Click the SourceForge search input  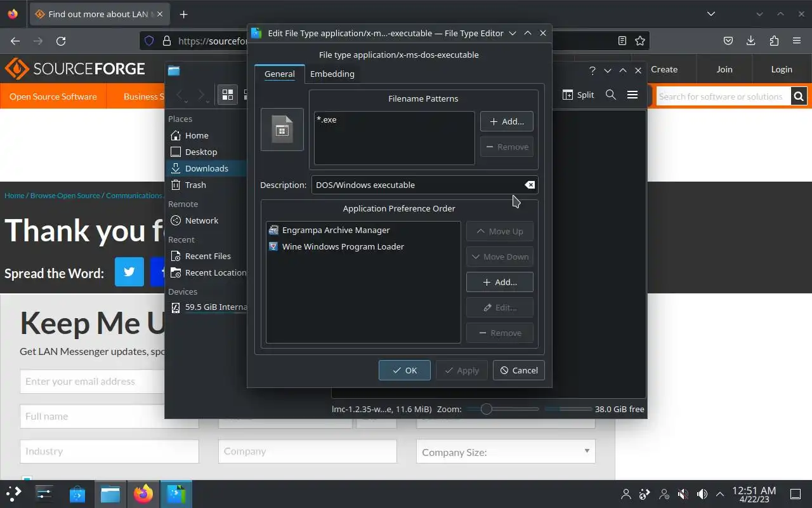click(723, 97)
